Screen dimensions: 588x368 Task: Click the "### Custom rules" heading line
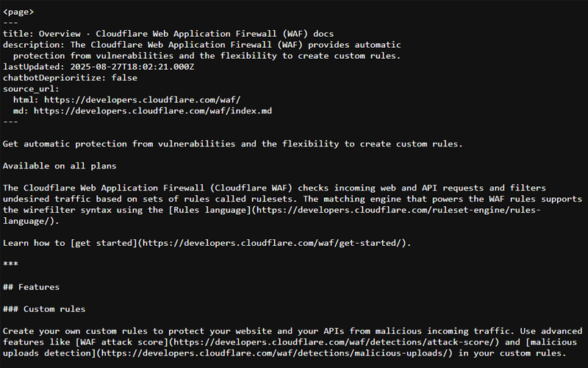pos(44,309)
